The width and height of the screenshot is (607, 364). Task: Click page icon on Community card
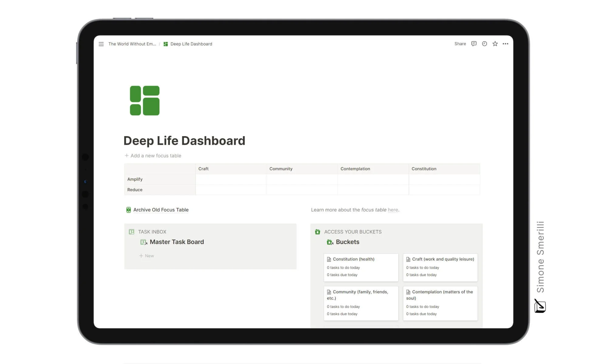[x=329, y=292]
